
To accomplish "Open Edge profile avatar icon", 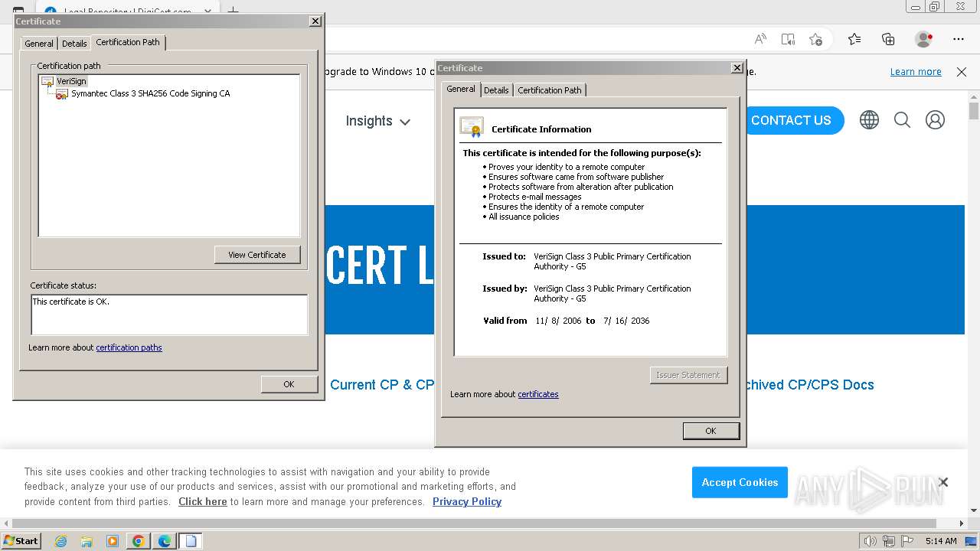I will pos(924,39).
